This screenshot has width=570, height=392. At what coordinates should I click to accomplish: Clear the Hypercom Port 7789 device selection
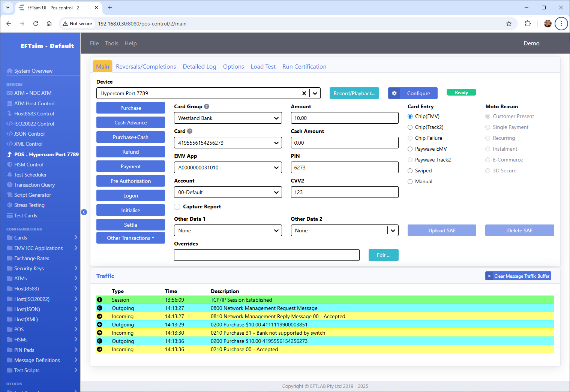(304, 93)
